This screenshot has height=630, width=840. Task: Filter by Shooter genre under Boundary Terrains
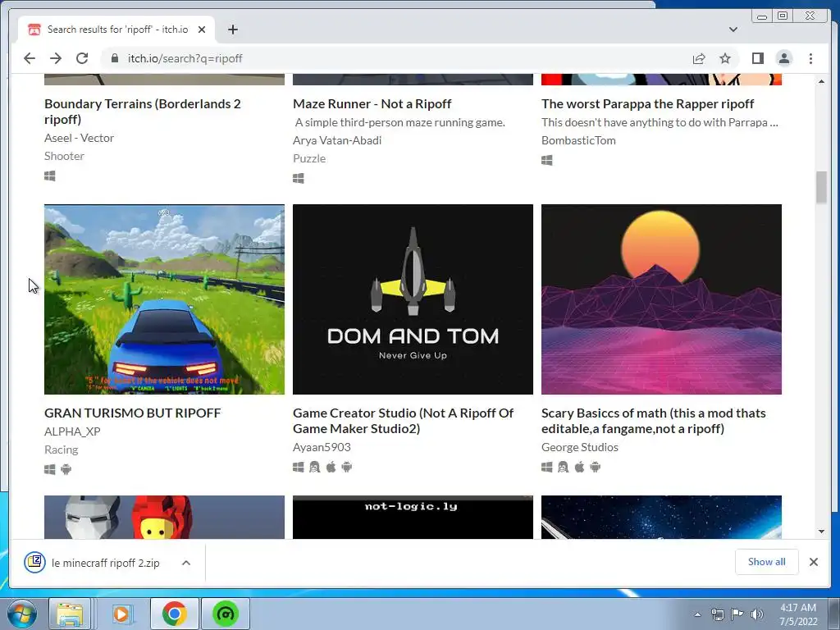point(64,156)
